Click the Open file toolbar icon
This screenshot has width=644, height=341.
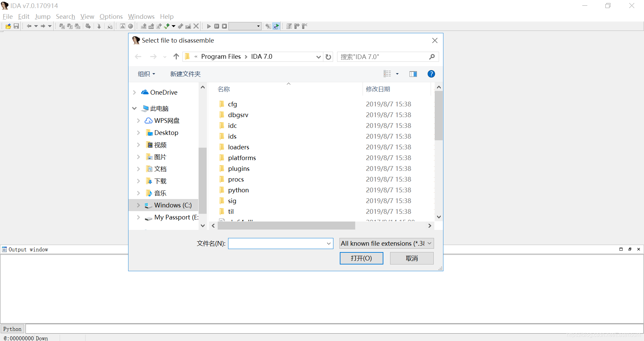(8, 26)
